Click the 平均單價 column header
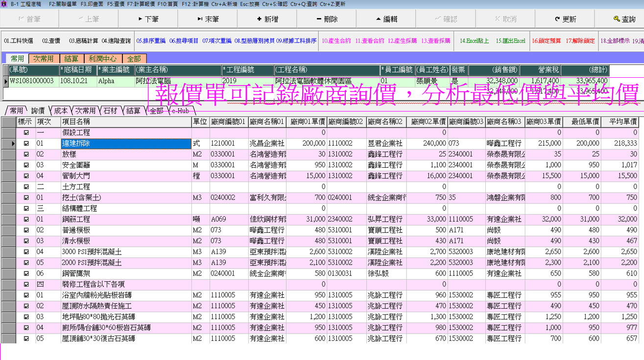 [x=620, y=122]
